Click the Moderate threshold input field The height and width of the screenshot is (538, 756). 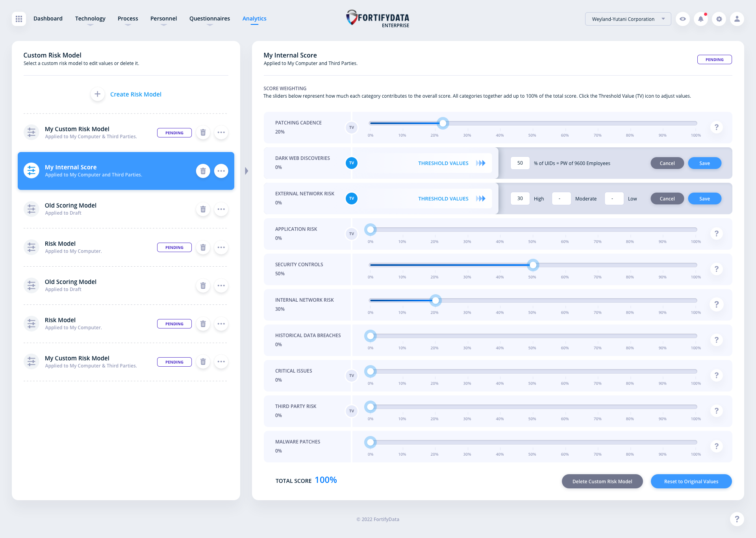coord(561,199)
